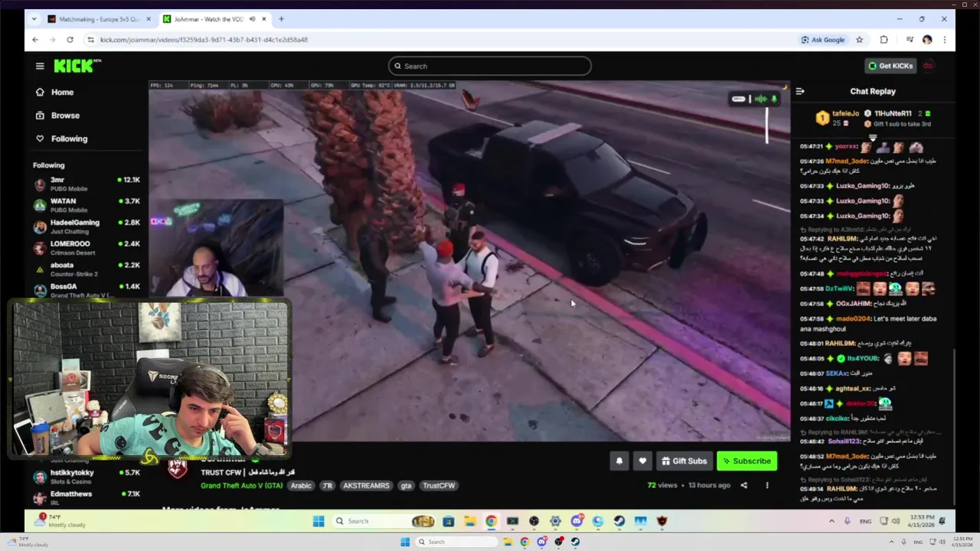Click the browser Back arrow
This screenshot has width=980, height=551.
35,40
